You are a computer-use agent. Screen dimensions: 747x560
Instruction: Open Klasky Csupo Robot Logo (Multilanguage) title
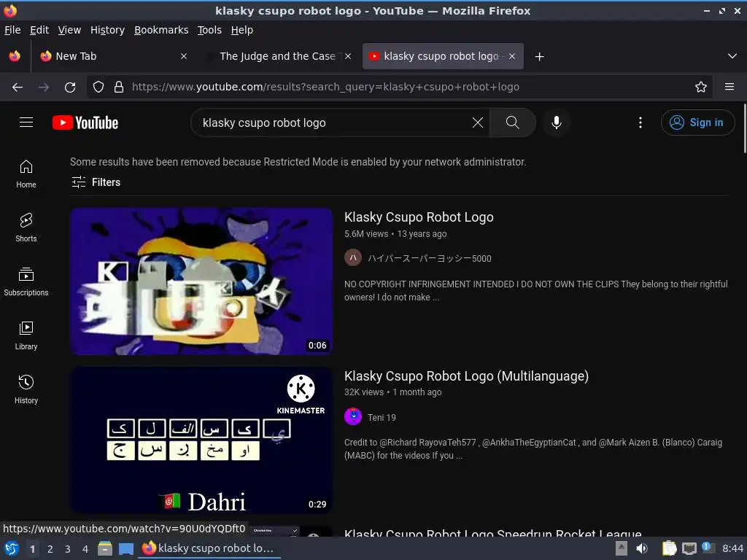pos(466,376)
